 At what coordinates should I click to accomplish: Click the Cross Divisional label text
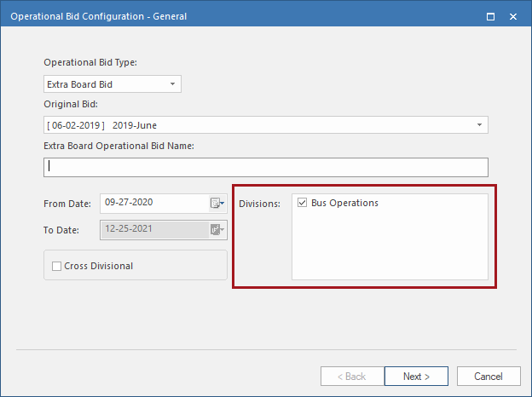point(98,266)
